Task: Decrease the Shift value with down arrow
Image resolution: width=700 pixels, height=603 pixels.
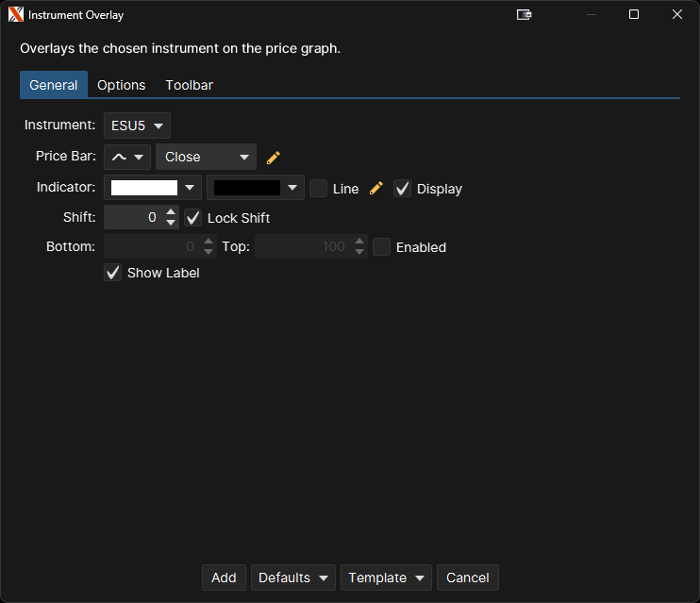Action: (171, 223)
